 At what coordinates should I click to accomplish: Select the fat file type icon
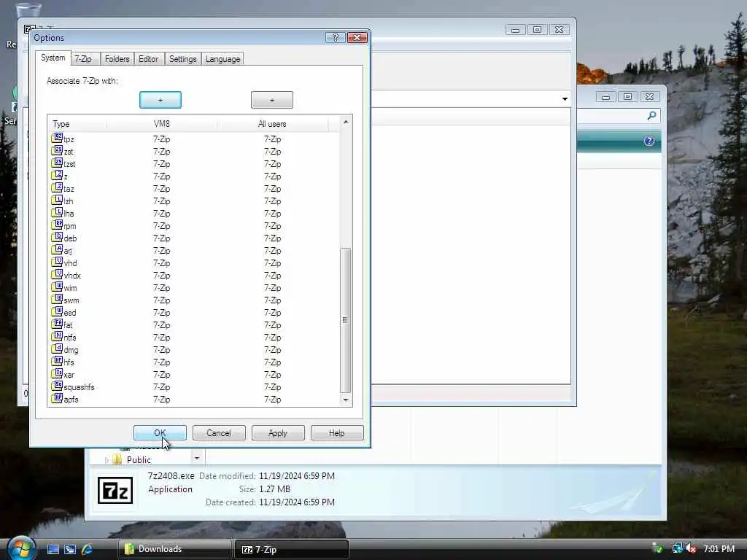click(57, 324)
